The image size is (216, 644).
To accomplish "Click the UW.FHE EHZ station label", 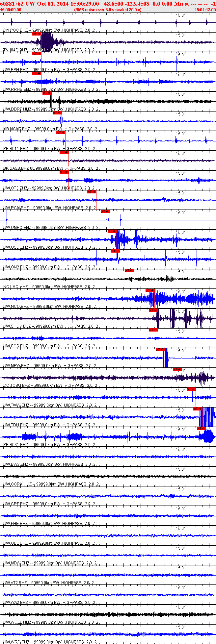I will [x=49, y=524].
